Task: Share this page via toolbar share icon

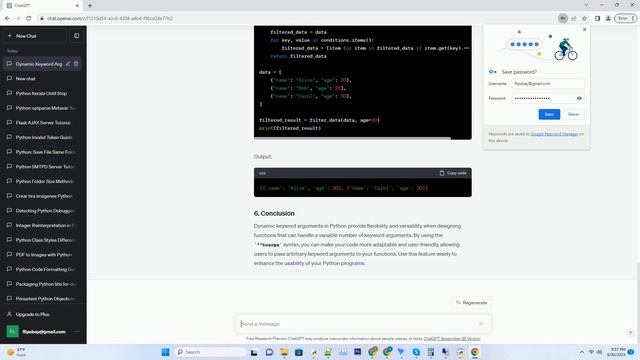Action: [x=573, y=18]
